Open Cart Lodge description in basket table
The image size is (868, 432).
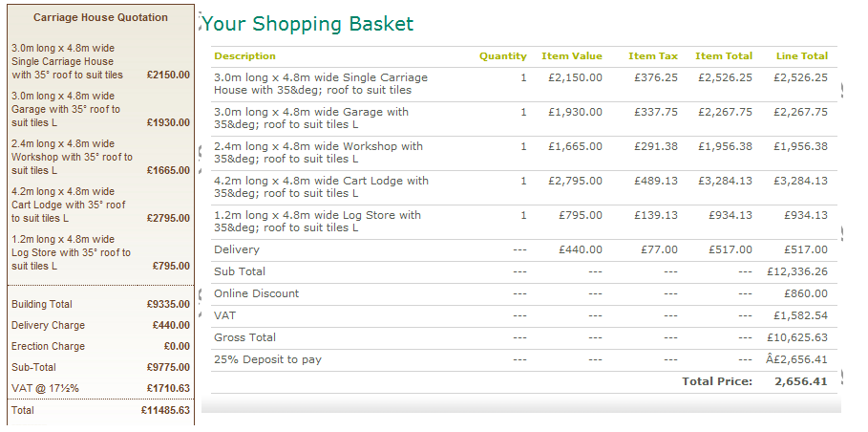[x=321, y=187]
